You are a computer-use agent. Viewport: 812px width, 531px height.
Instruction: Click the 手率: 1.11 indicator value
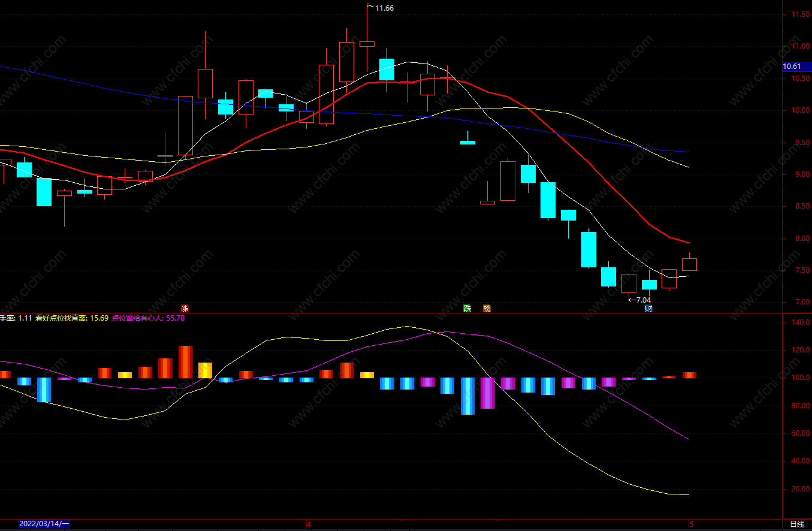coord(16,318)
